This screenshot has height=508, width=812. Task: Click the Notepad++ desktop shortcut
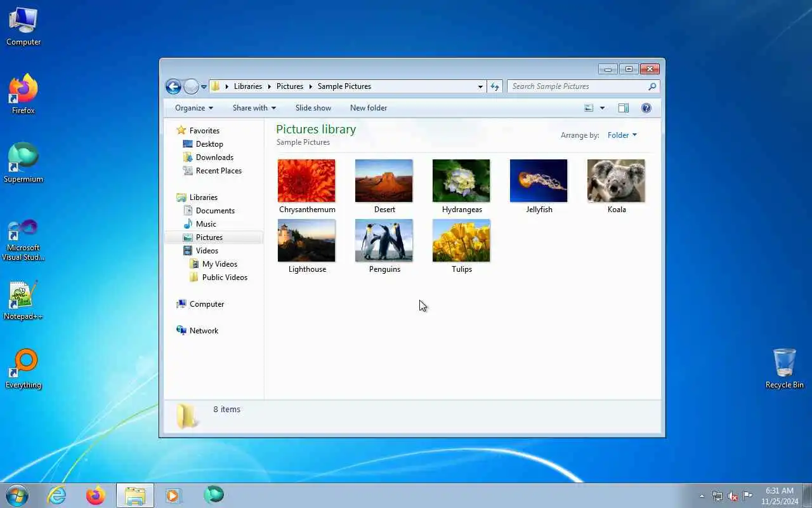click(23, 301)
